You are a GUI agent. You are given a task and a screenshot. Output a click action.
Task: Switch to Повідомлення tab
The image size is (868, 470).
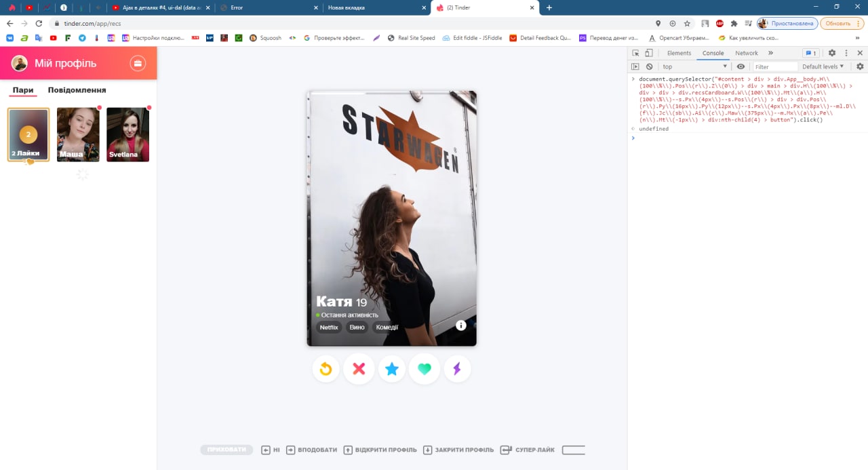click(x=77, y=90)
